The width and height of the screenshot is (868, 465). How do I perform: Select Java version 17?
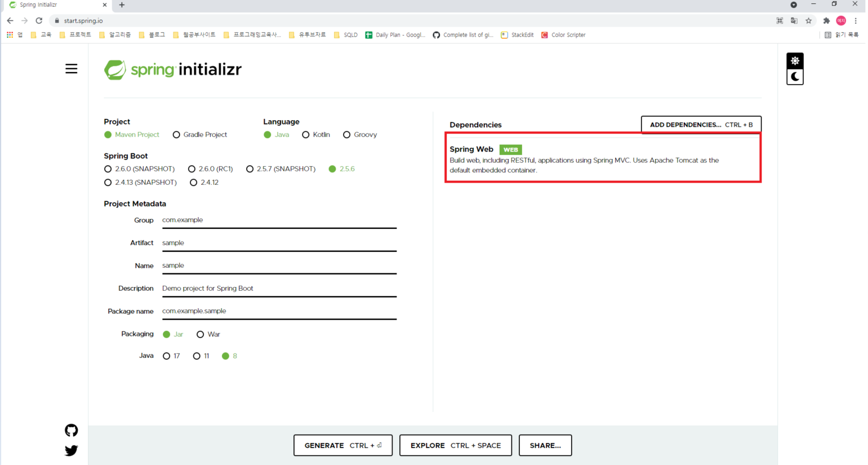coord(171,356)
